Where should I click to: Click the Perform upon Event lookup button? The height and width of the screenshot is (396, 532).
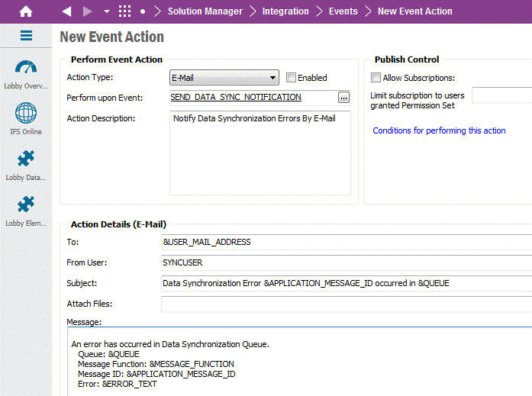(343, 97)
